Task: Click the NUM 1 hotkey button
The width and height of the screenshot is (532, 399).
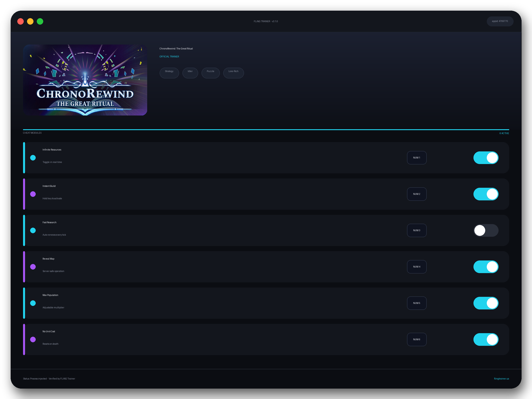Action: tap(417, 158)
